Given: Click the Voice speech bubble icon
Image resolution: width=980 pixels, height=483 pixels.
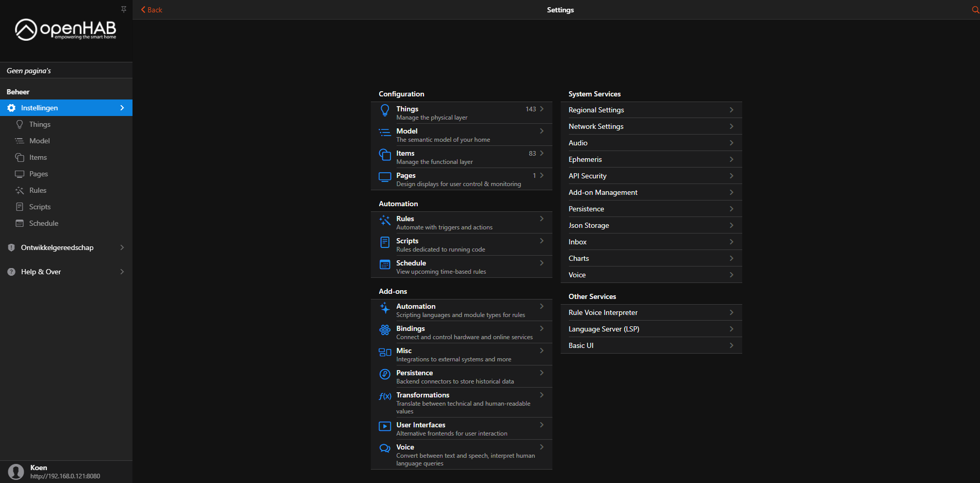Looking at the screenshot, I should click(x=385, y=448).
